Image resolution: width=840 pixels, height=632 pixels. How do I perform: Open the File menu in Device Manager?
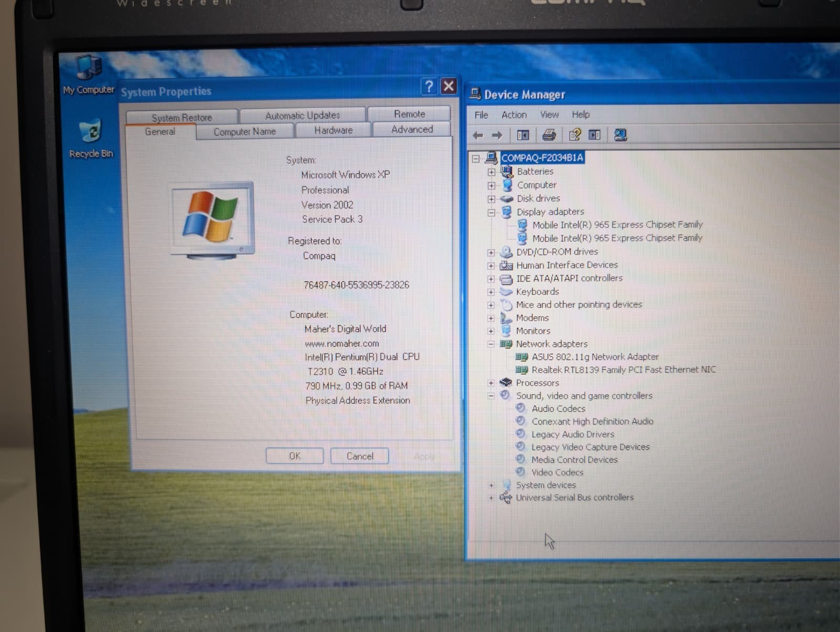pyautogui.click(x=481, y=115)
